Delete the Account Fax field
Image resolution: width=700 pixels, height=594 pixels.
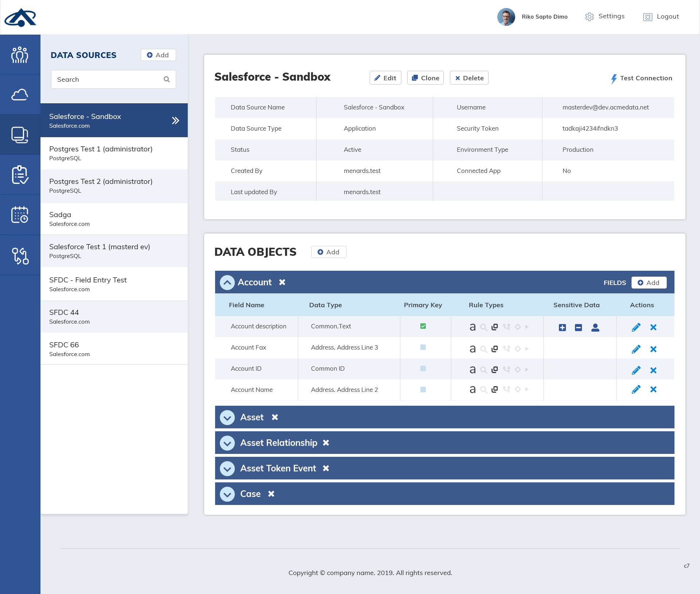(x=653, y=349)
